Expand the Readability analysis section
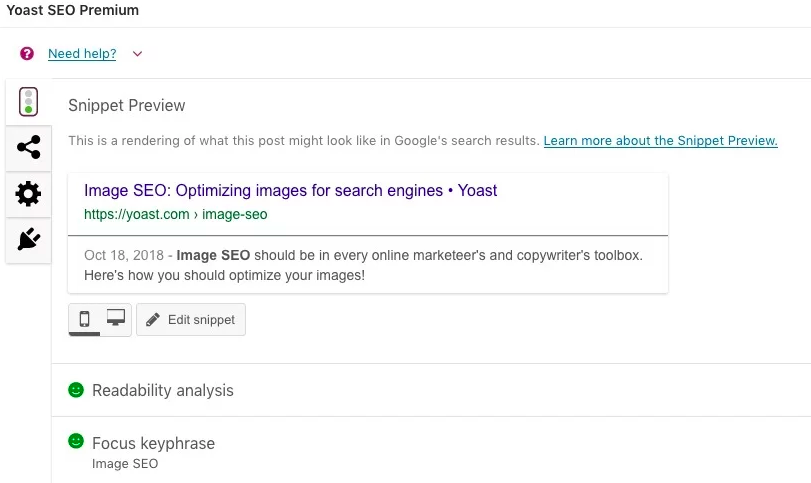 (x=431, y=390)
